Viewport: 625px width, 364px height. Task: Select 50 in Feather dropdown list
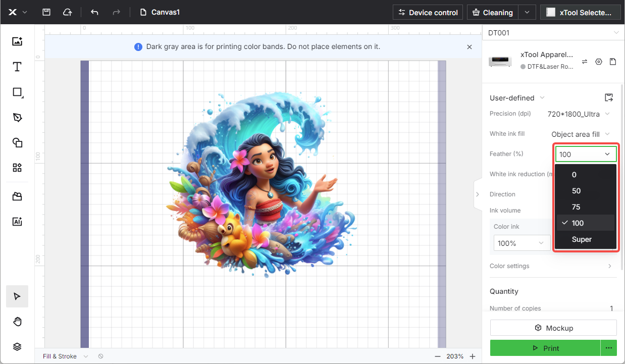576,191
